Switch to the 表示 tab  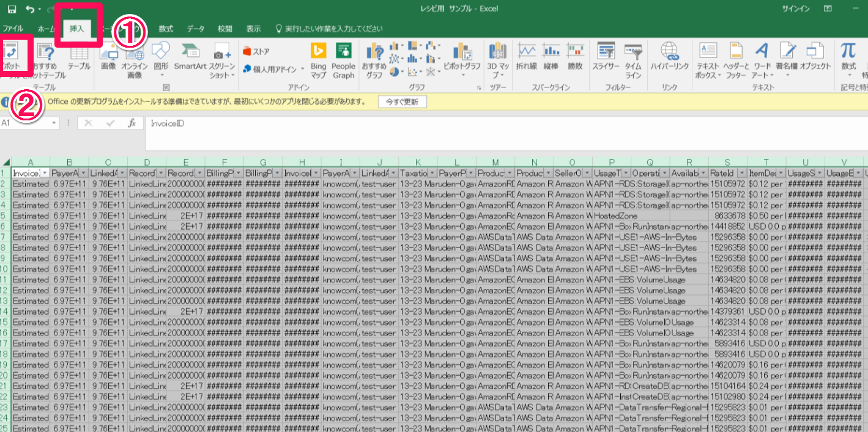click(253, 29)
